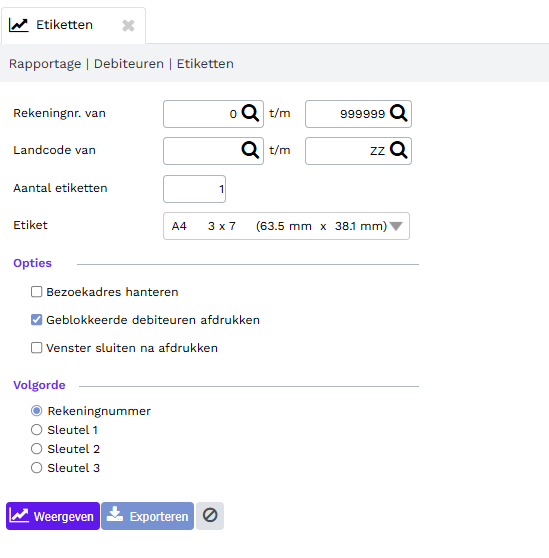Click the Weergeven button
The width and height of the screenshot is (549, 558).
53,516
